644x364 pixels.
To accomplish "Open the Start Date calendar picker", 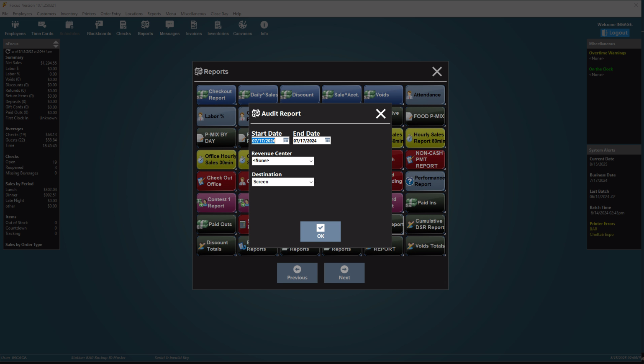I will 286,140.
